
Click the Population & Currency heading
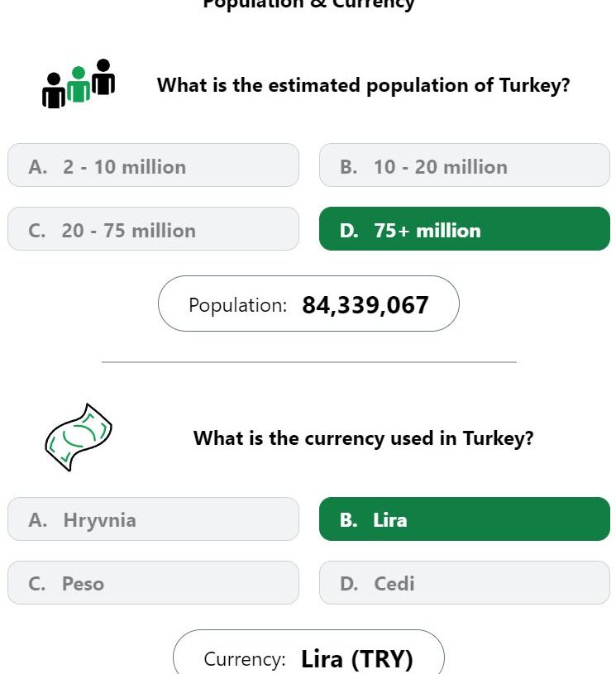pos(308,4)
